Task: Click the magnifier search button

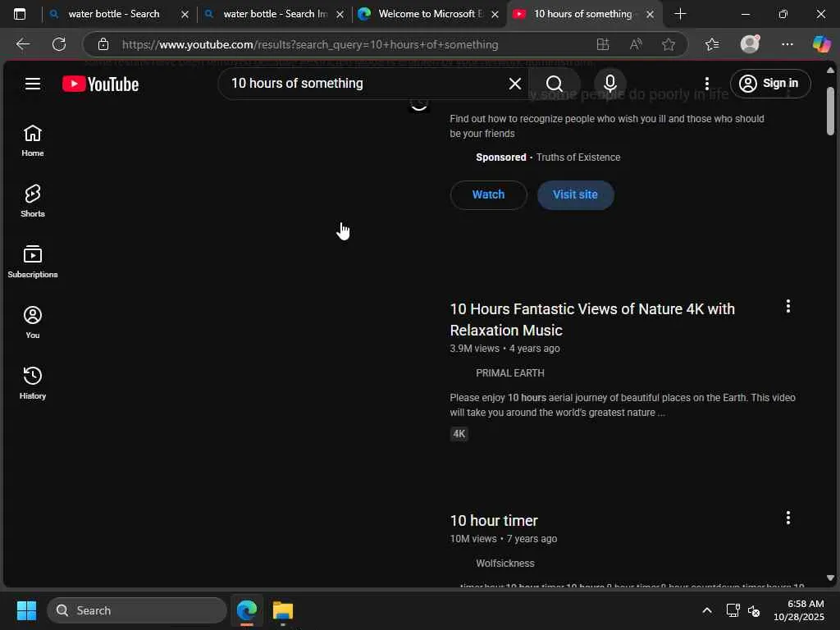Action: [x=555, y=84]
